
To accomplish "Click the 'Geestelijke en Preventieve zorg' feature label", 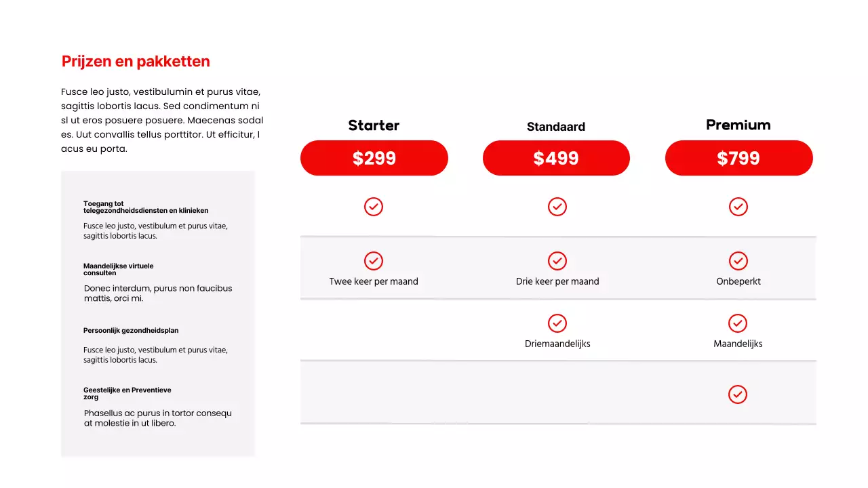I will click(127, 393).
